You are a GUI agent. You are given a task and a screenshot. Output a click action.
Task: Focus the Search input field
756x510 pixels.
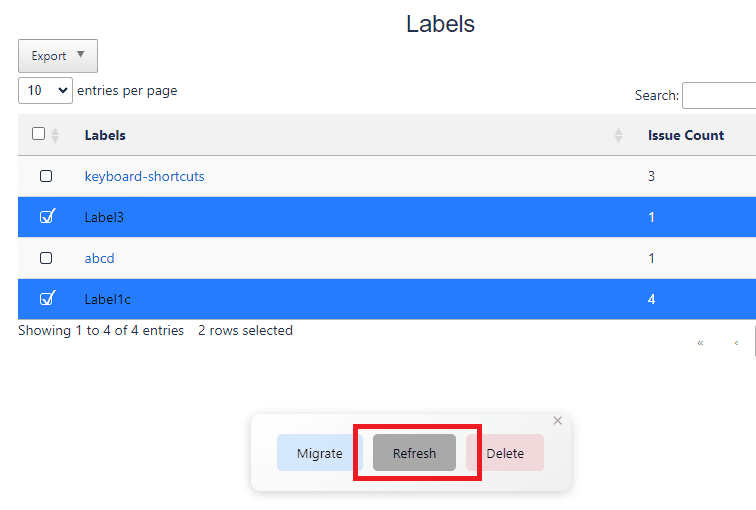coord(718,96)
